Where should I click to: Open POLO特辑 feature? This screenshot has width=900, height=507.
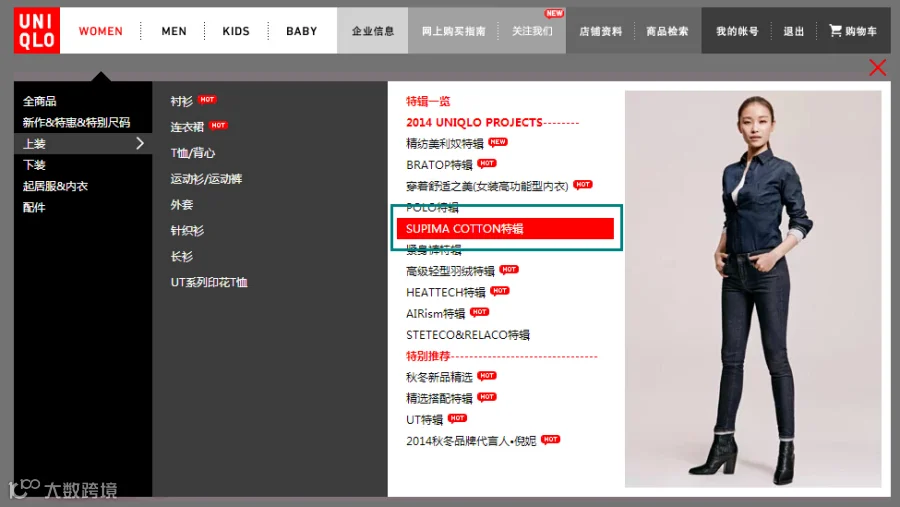[x=432, y=207]
